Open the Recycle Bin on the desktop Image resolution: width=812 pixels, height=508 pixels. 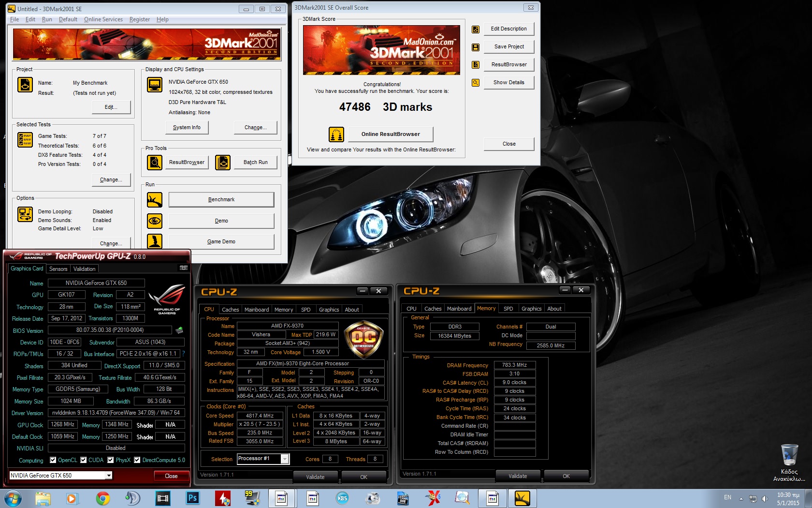click(789, 462)
